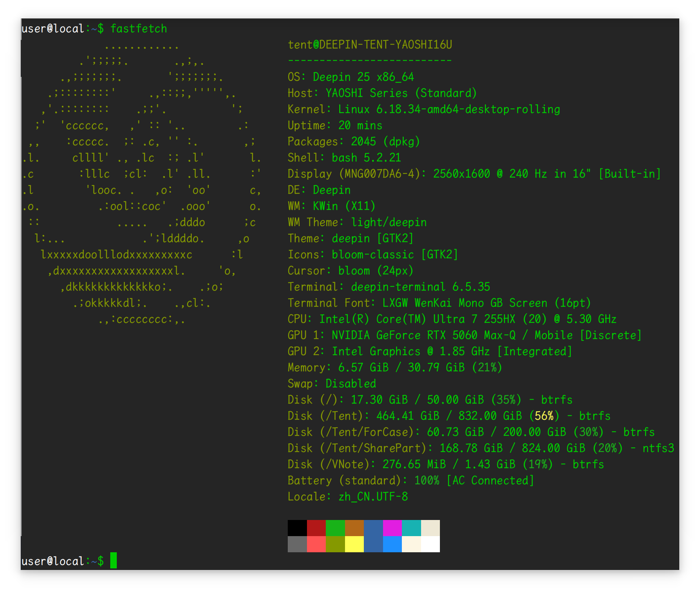Click the 'Packages: 2045 (dpkg)' line
This screenshot has width=700, height=593.
pos(354,142)
